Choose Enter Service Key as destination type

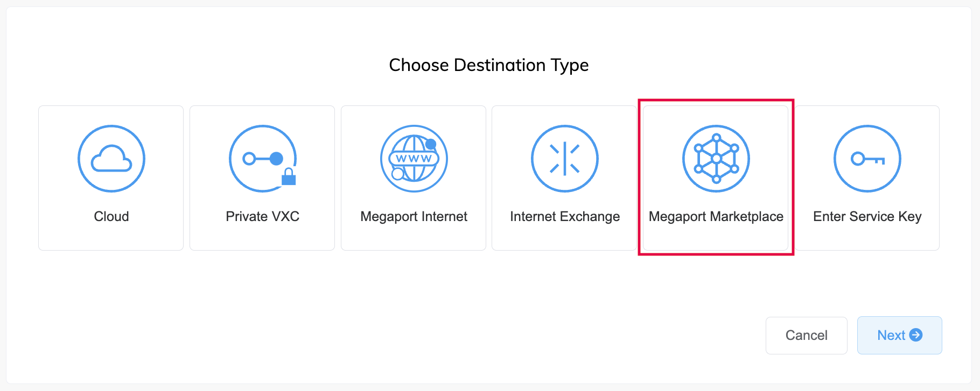867,177
